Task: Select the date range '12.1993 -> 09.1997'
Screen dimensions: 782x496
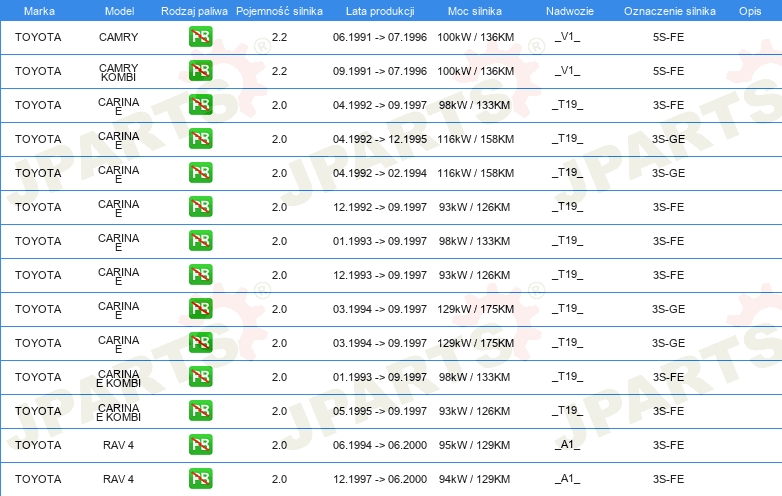Action: [x=380, y=275]
